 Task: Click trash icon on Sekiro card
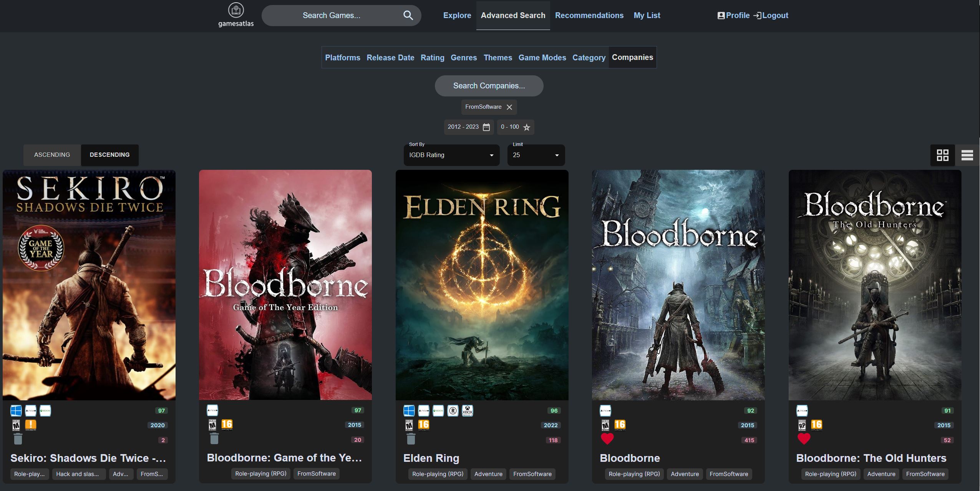coord(18,439)
